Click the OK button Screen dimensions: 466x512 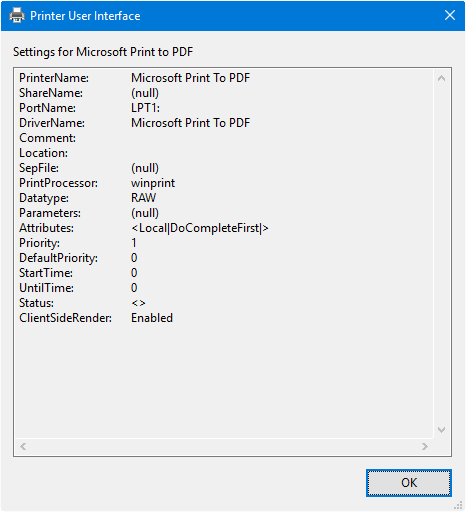(409, 483)
